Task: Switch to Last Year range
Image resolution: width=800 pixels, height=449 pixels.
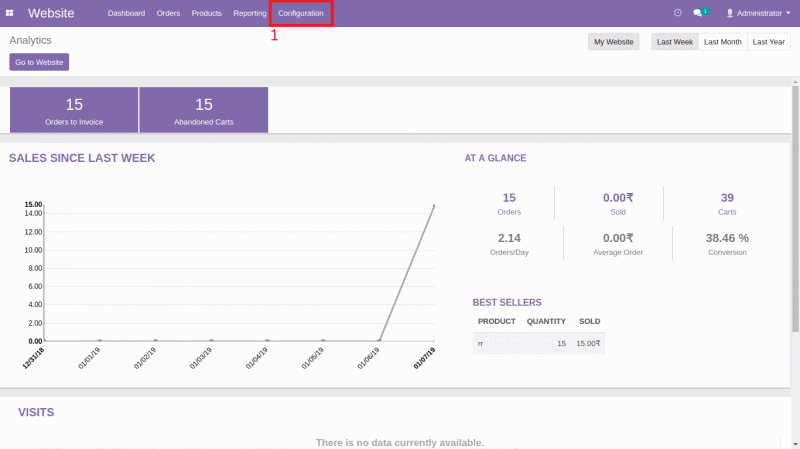Action: point(769,42)
